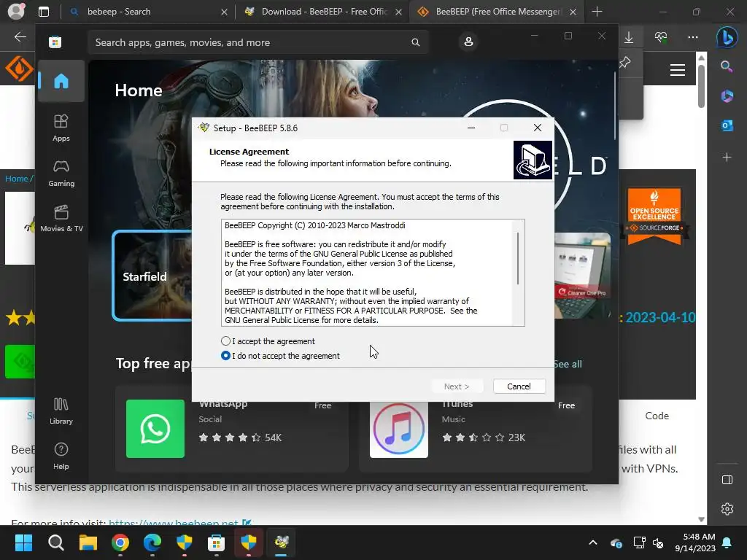The image size is (747, 560).
Task: Select 'I accept the agreement' radio button
Action: [226, 341]
